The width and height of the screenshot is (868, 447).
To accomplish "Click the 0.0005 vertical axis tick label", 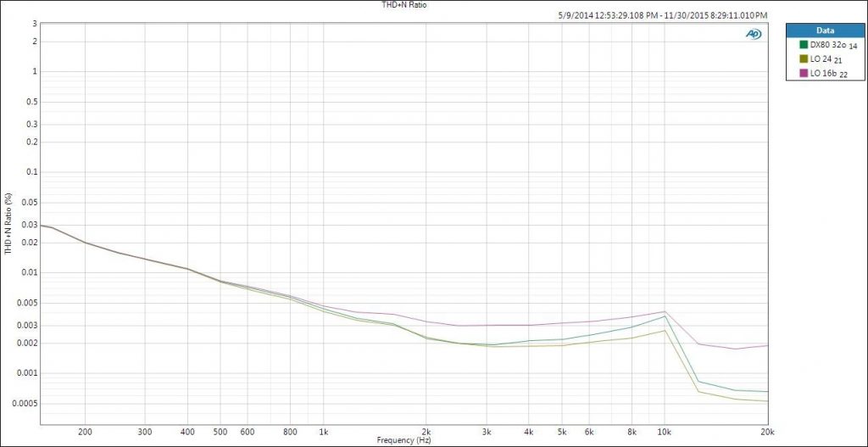I will point(25,404).
